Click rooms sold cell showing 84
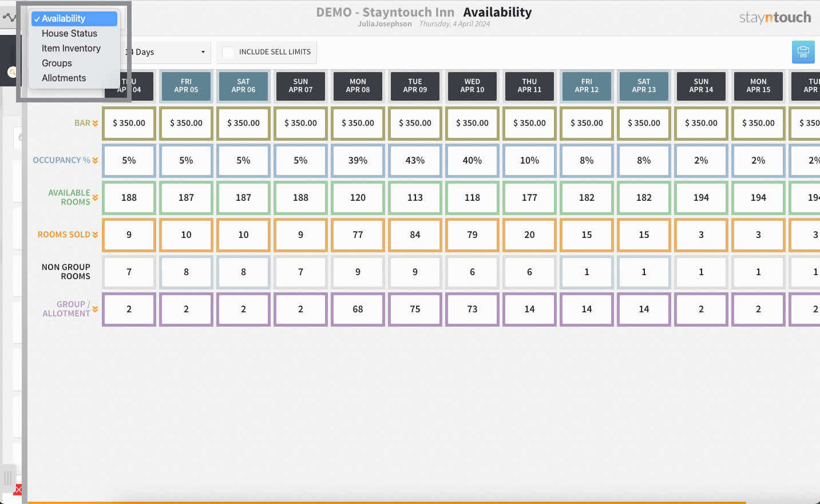 click(x=415, y=235)
